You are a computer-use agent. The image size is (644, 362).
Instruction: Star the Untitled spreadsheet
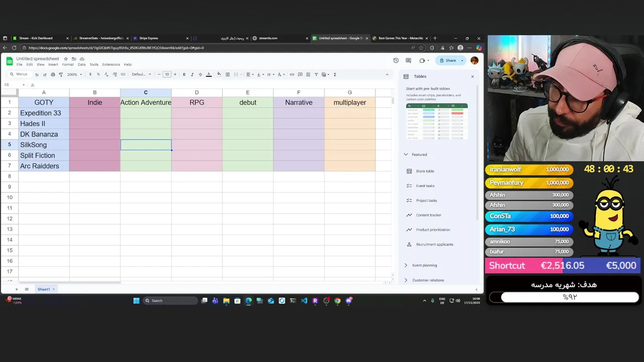point(66,59)
